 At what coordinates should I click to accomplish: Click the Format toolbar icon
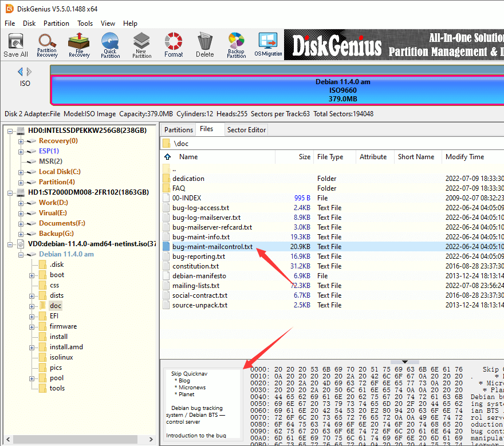click(x=174, y=45)
